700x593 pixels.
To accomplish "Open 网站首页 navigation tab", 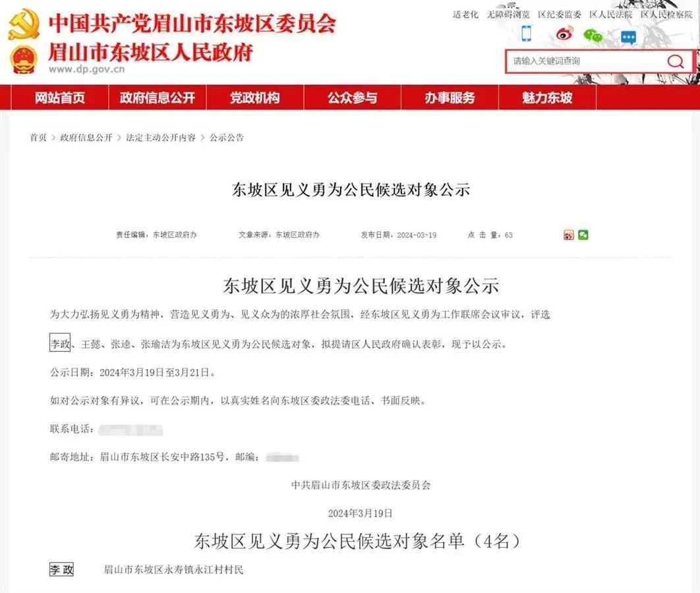I will (x=60, y=98).
